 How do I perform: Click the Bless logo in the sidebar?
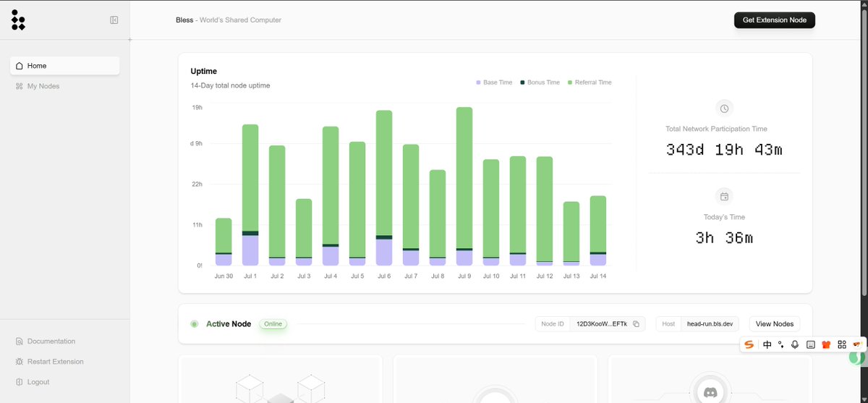pyautogui.click(x=18, y=20)
